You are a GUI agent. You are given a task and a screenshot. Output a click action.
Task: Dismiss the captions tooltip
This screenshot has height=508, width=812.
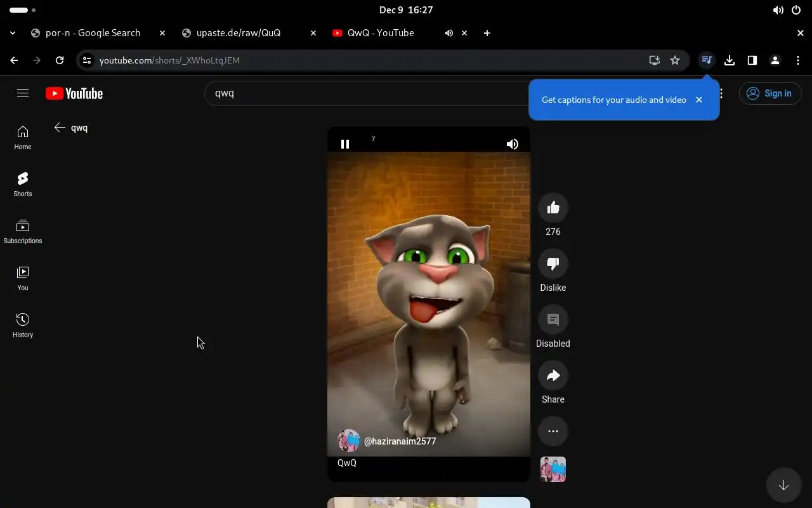click(699, 100)
